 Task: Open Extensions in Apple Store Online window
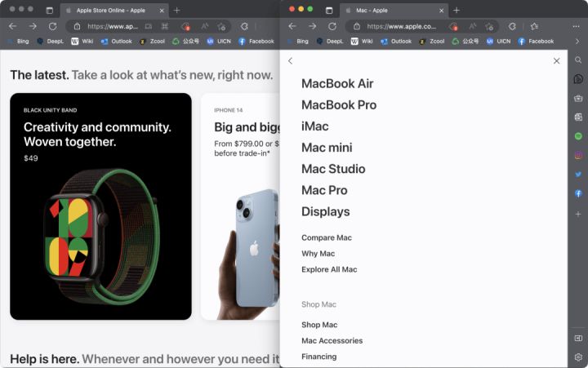(x=244, y=26)
